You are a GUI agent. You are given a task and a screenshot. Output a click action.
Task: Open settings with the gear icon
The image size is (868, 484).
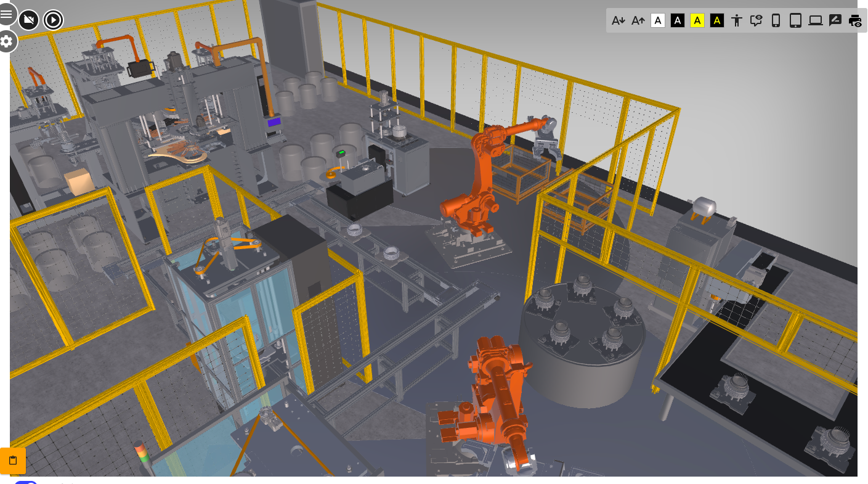point(7,41)
